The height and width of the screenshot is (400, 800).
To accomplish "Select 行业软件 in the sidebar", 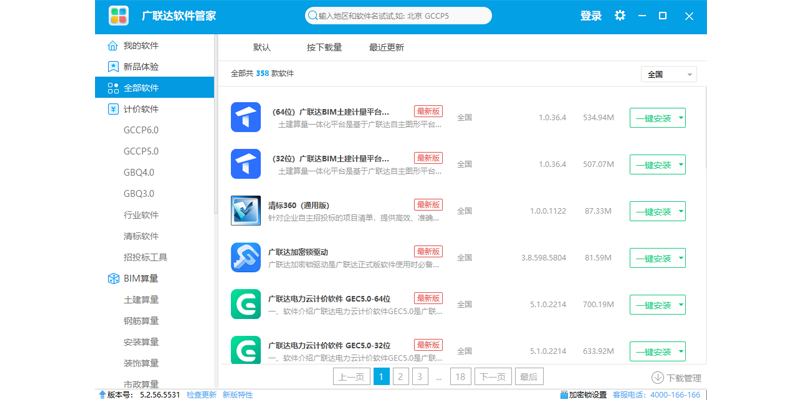I will point(141,215).
